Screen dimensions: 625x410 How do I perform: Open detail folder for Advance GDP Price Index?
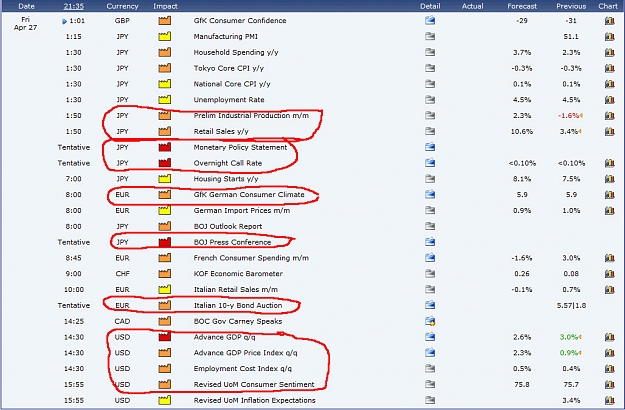pyautogui.click(x=430, y=353)
